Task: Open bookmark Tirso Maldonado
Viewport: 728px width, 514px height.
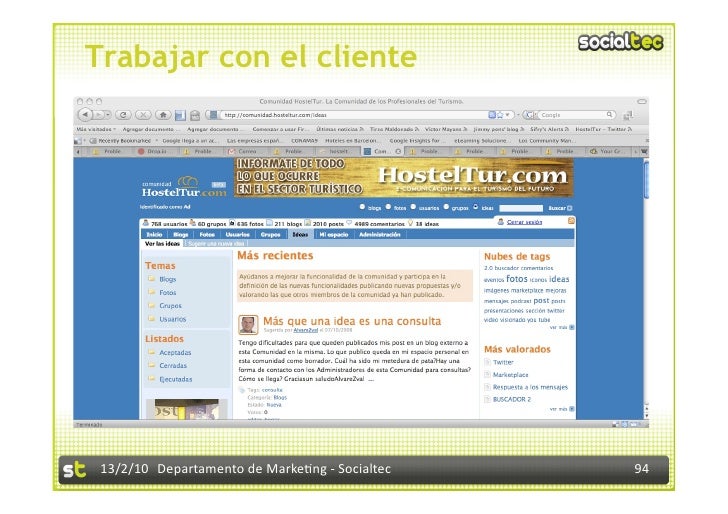Action: (394, 129)
